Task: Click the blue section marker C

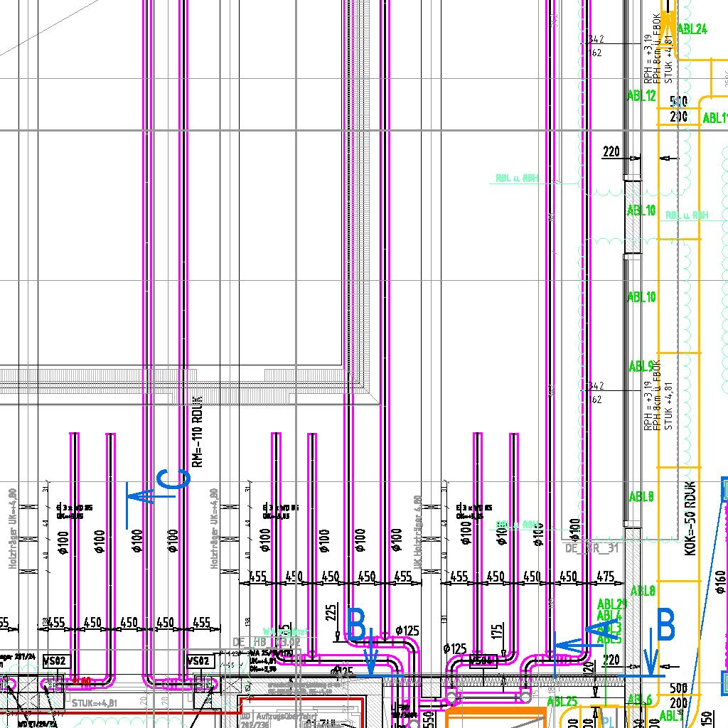Action: click(174, 480)
